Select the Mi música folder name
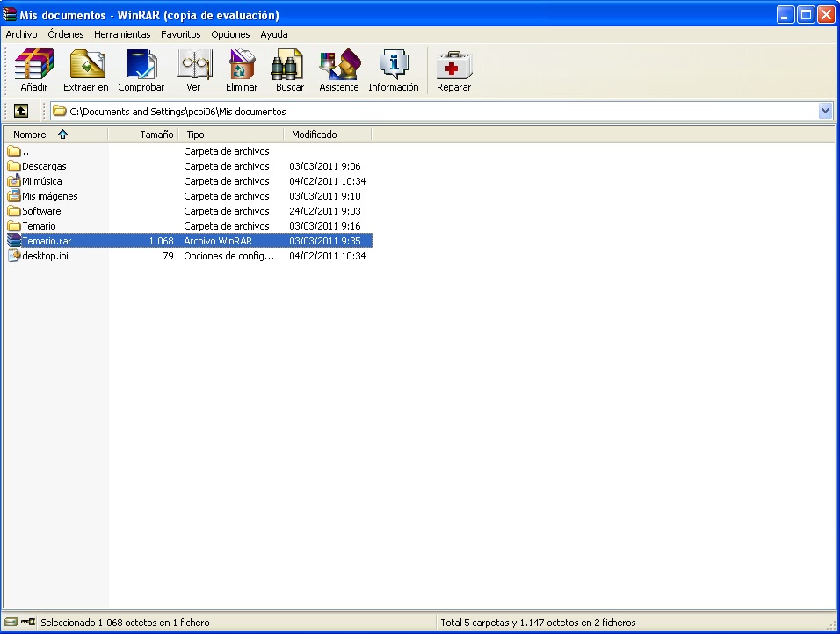 pyautogui.click(x=42, y=181)
